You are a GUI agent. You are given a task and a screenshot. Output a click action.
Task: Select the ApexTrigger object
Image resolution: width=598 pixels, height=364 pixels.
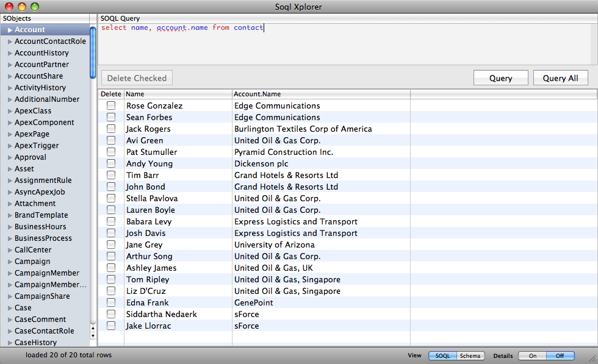coord(37,146)
